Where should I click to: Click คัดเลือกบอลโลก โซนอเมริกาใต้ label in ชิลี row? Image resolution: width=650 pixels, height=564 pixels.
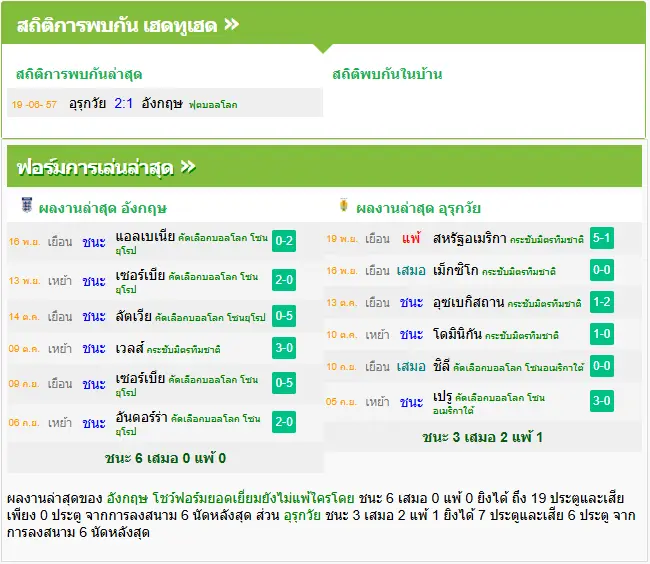(x=518, y=367)
